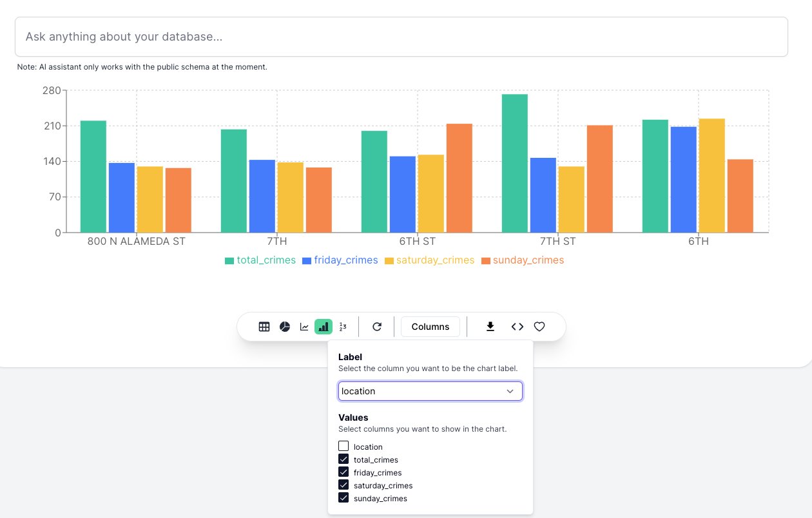
Task: Select the line chart view icon
Action: pos(304,327)
